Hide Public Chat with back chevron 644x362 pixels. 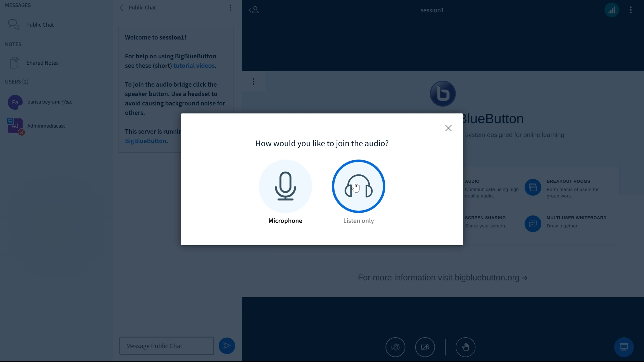click(x=122, y=8)
